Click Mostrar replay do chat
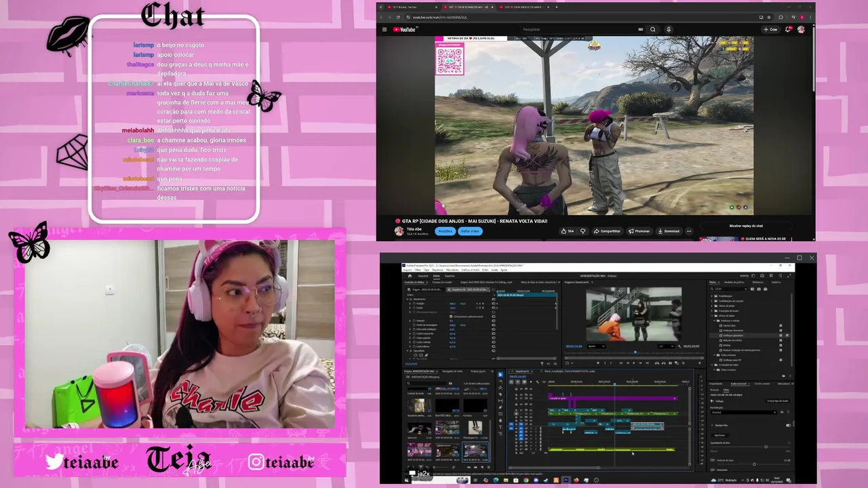Image resolution: width=868 pixels, height=488 pixels. click(x=746, y=226)
